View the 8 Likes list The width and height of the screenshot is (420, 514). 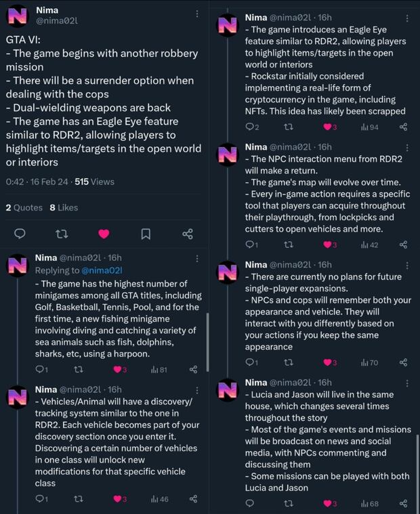[64, 208]
